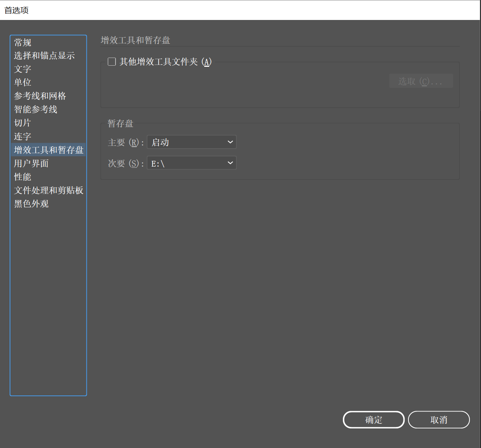Go to 单位 preferences
This screenshot has height=448, width=481.
pyautogui.click(x=48, y=83)
